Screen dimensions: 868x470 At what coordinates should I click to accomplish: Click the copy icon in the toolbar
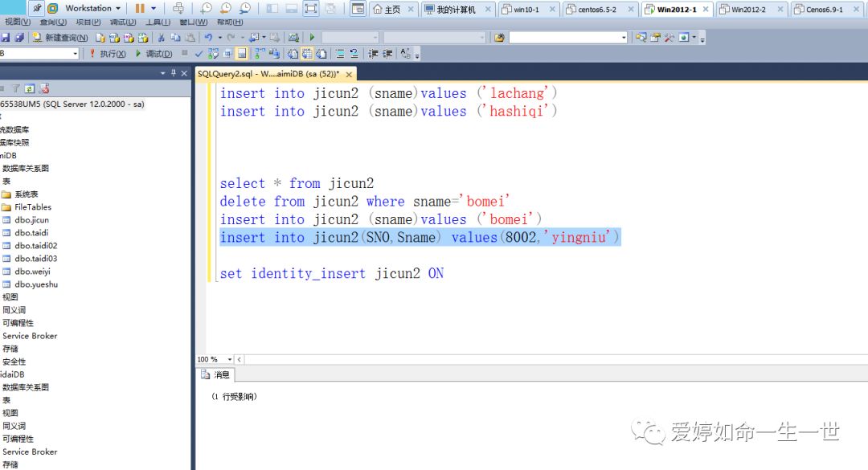(x=175, y=38)
